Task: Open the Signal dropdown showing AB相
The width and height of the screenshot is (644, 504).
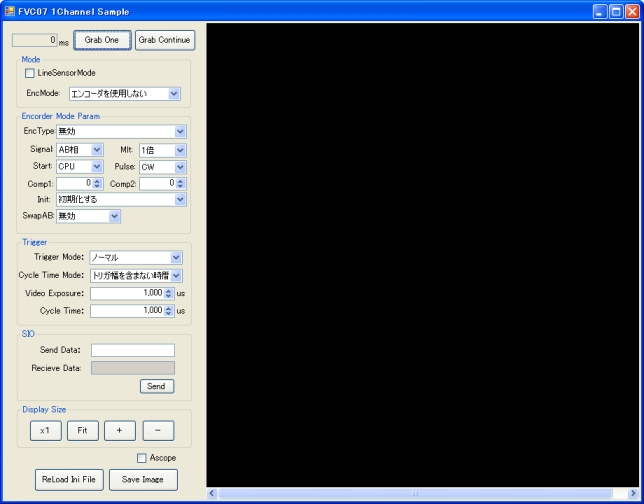Action: tap(97, 150)
